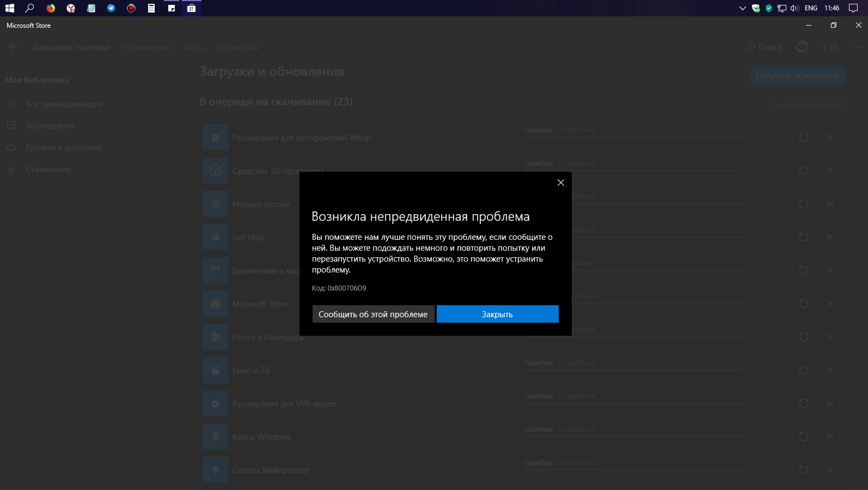868x490 pixels.
Task: Open the three-dots more menu
Action: coord(858,47)
